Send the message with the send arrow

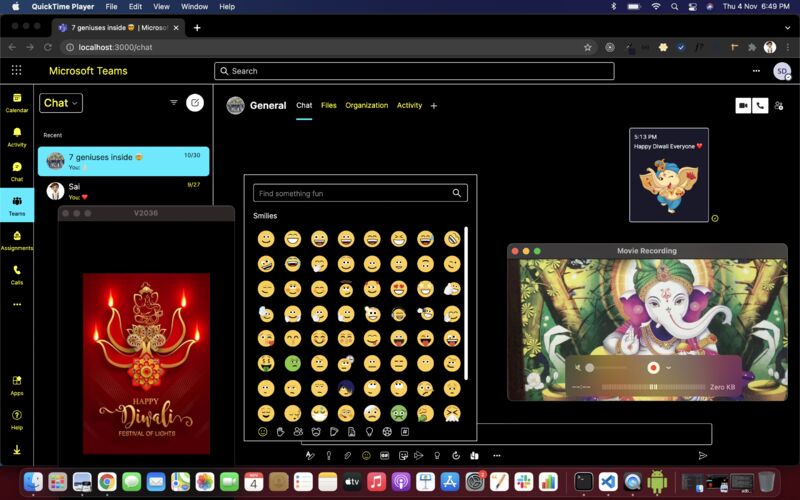(x=703, y=456)
